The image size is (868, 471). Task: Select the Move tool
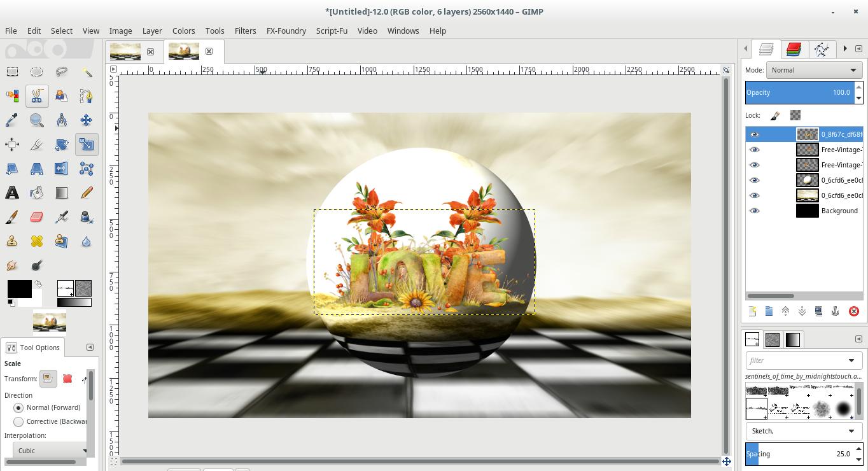point(87,120)
